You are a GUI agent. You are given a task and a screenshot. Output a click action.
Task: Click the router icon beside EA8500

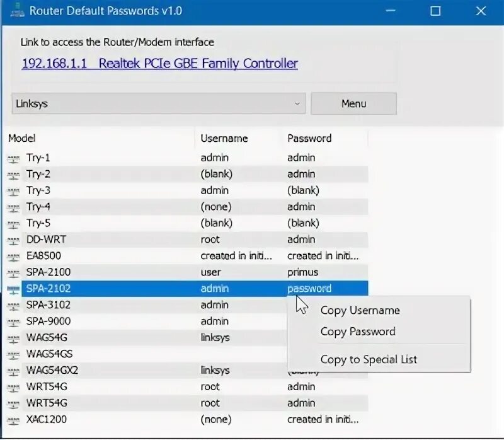(13, 257)
